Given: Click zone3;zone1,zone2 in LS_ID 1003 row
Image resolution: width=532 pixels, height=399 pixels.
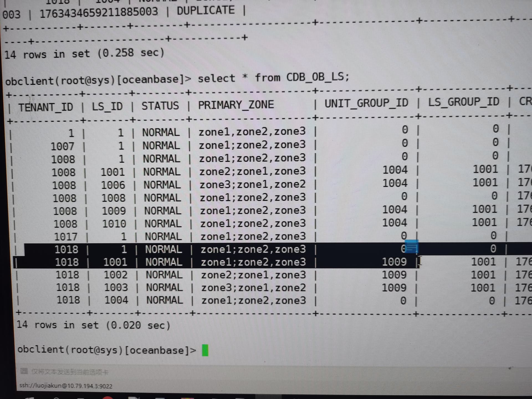Looking at the screenshot, I should tap(254, 288).
